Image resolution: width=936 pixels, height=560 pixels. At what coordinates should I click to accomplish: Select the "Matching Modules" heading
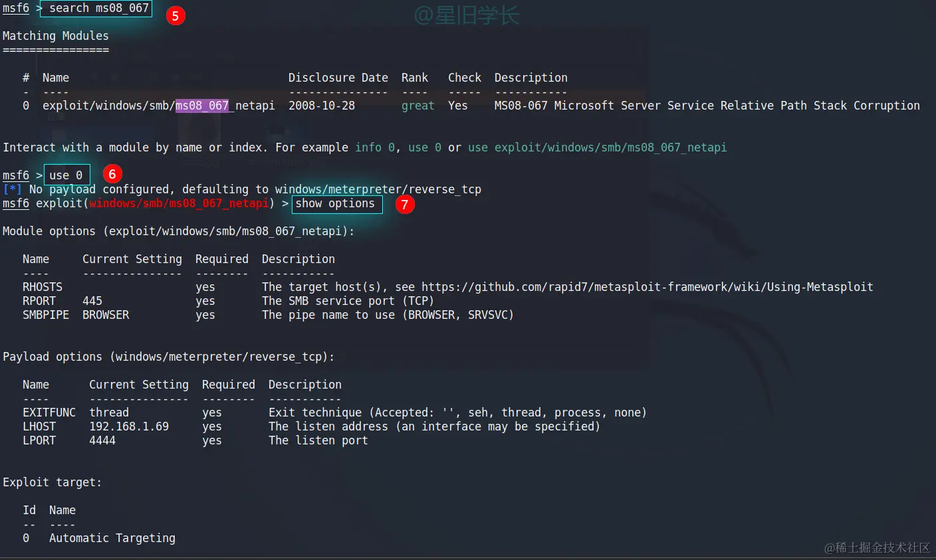(x=56, y=36)
